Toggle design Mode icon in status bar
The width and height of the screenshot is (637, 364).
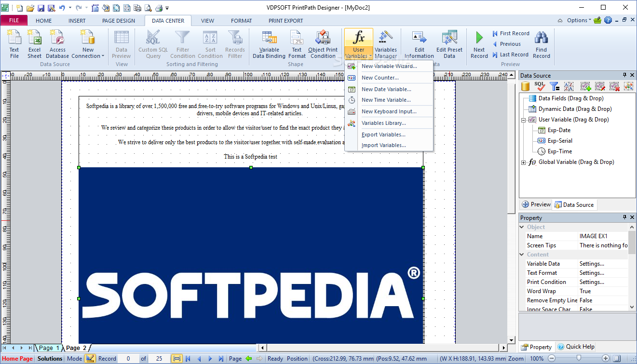pos(90,359)
